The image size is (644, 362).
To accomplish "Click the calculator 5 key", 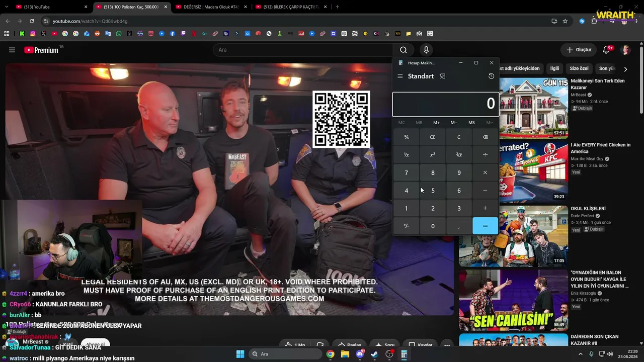I will (x=433, y=191).
